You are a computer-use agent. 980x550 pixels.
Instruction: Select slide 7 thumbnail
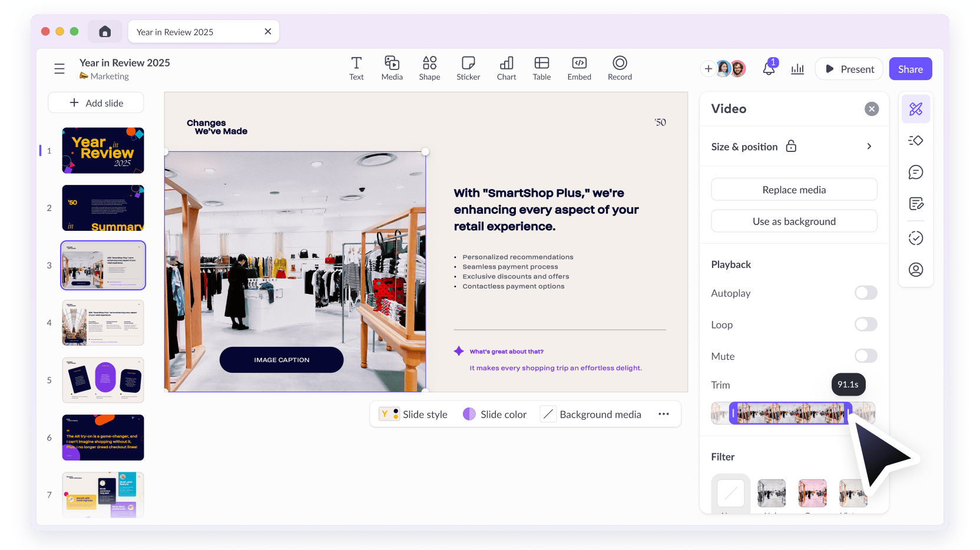(x=103, y=495)
